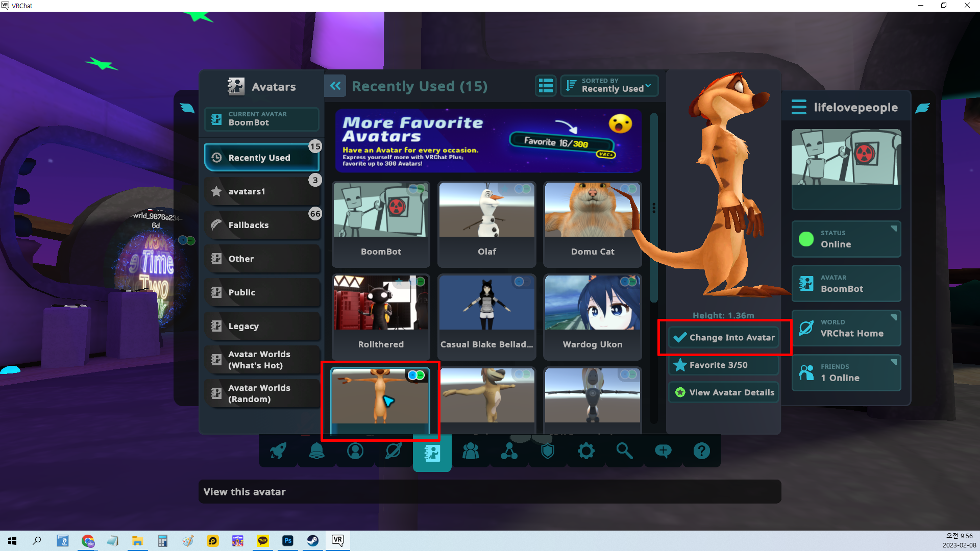Open KakaoTalk from the taskbar
Image resolution: width=980 pixels, height=551 pixels.
pos(263,541)
